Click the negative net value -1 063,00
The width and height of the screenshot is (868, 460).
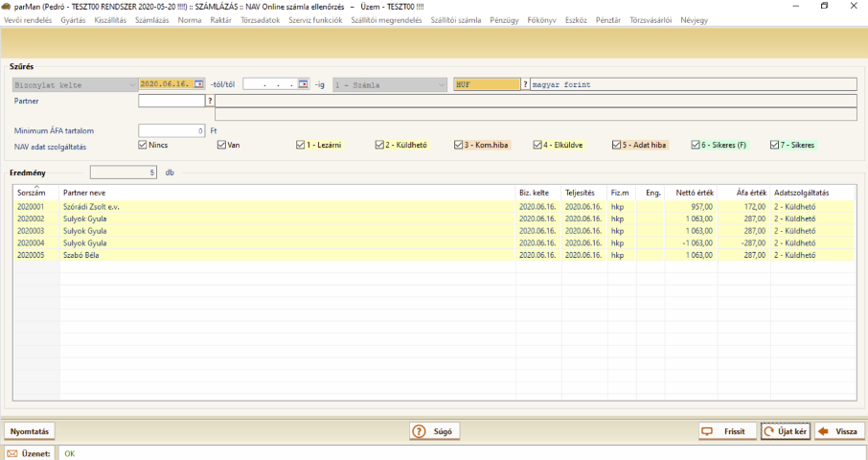point(697,243)
